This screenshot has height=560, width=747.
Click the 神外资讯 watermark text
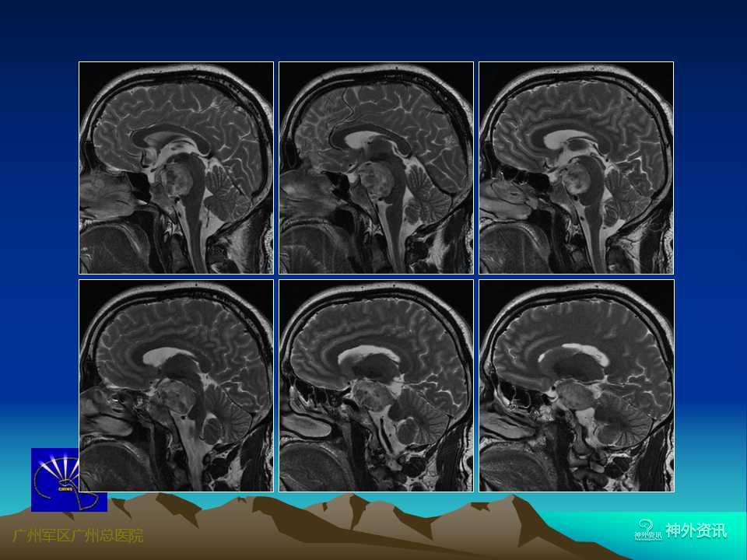(696, 531)
